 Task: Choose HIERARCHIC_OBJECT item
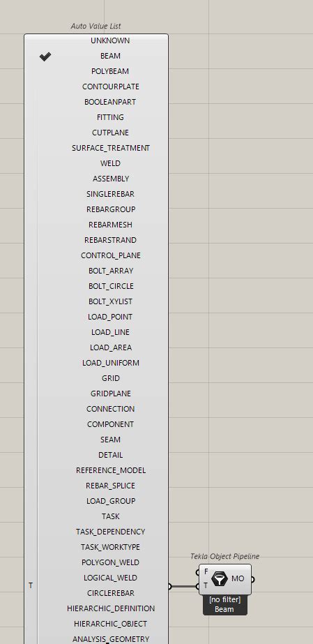(x=110, y=624)
